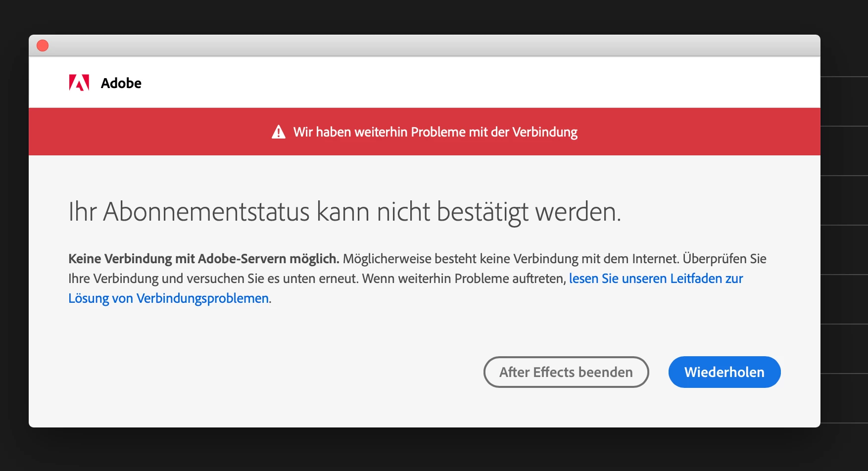Close the dialog with the red window button

click(43, 46)
